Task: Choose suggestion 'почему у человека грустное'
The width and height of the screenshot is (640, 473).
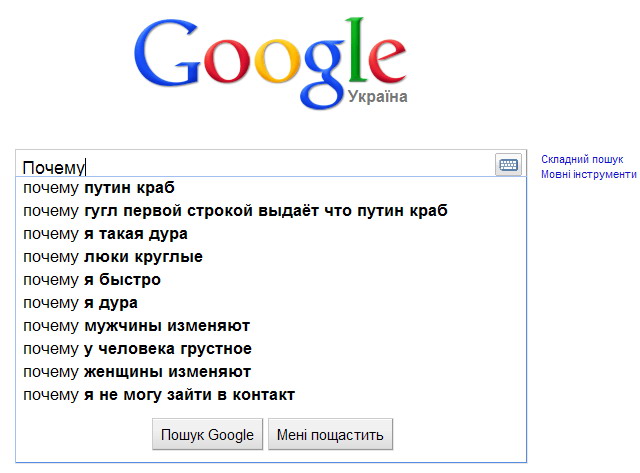Action: coord(137,349)
